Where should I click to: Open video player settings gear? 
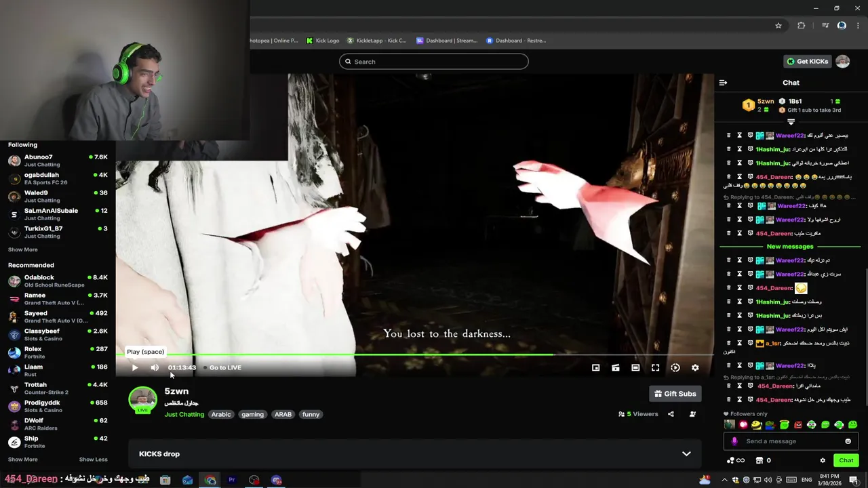click(695, 367)
